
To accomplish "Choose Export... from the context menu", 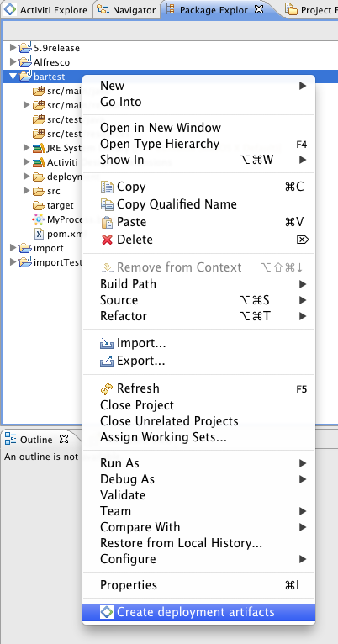I will pyautogui.click(x=198, y=361).
